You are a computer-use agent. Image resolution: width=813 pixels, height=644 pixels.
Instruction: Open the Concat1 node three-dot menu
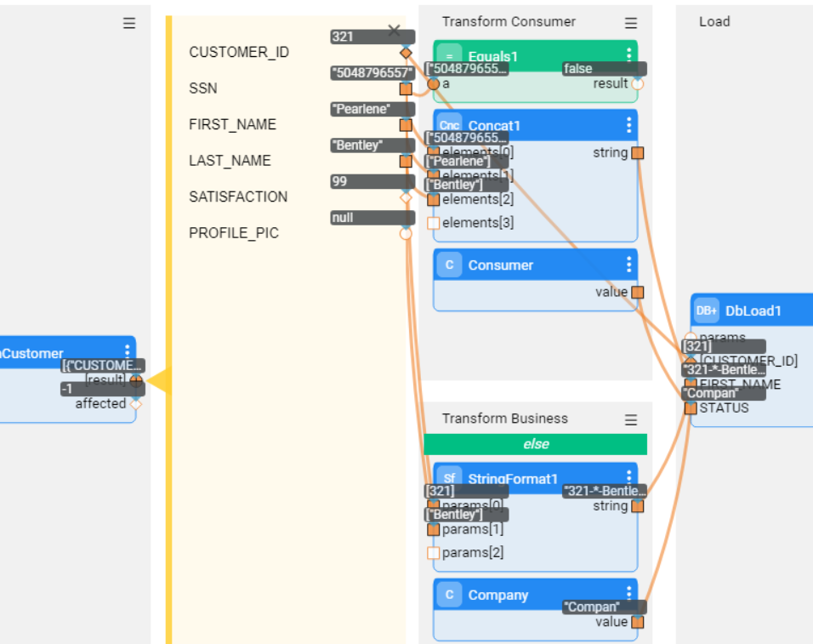point(629,125)
